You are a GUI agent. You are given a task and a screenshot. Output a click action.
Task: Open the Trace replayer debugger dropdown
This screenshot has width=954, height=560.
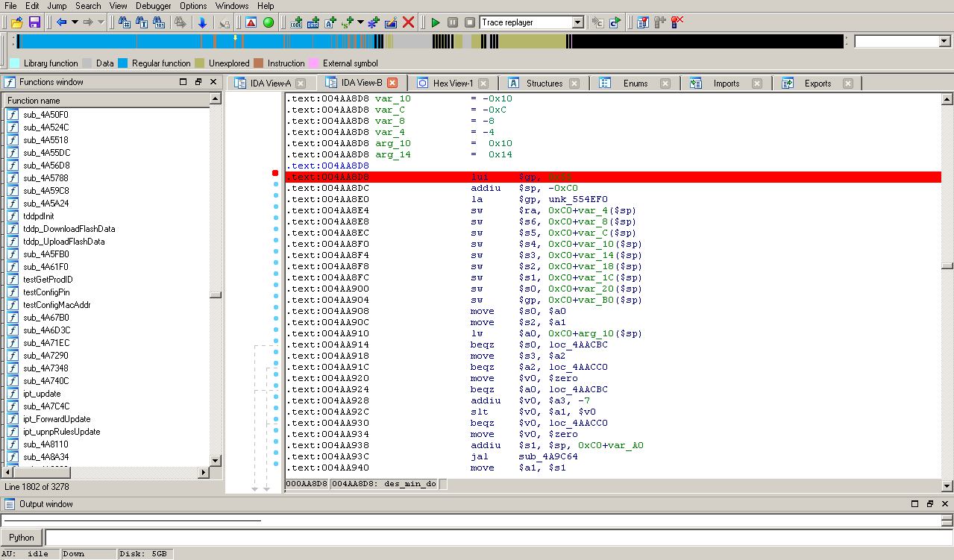coord(577,22)
